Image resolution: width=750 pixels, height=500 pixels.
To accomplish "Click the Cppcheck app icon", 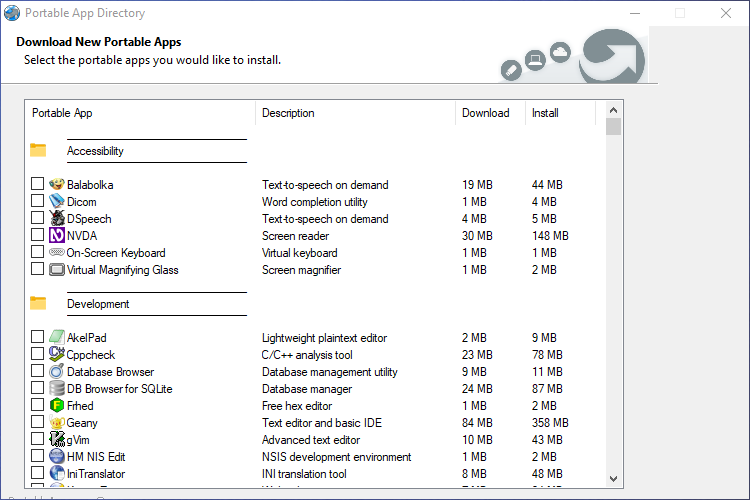I will (57, 355).
